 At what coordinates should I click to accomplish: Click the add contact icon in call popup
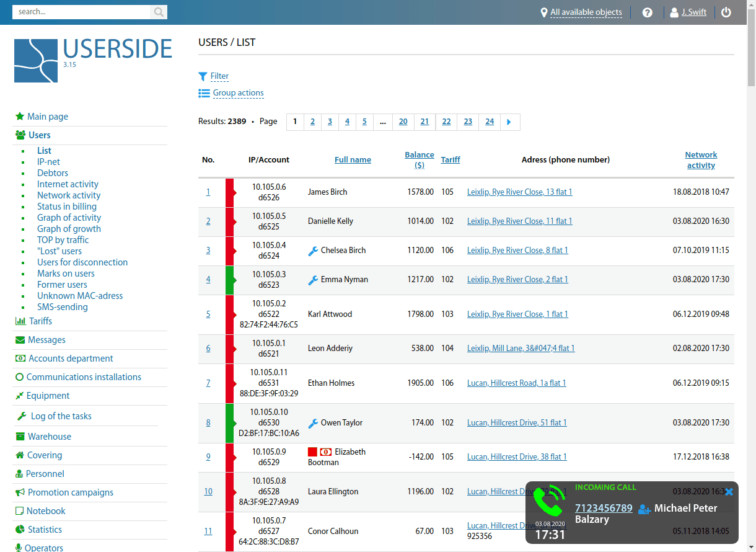click(x=644, y=509)
